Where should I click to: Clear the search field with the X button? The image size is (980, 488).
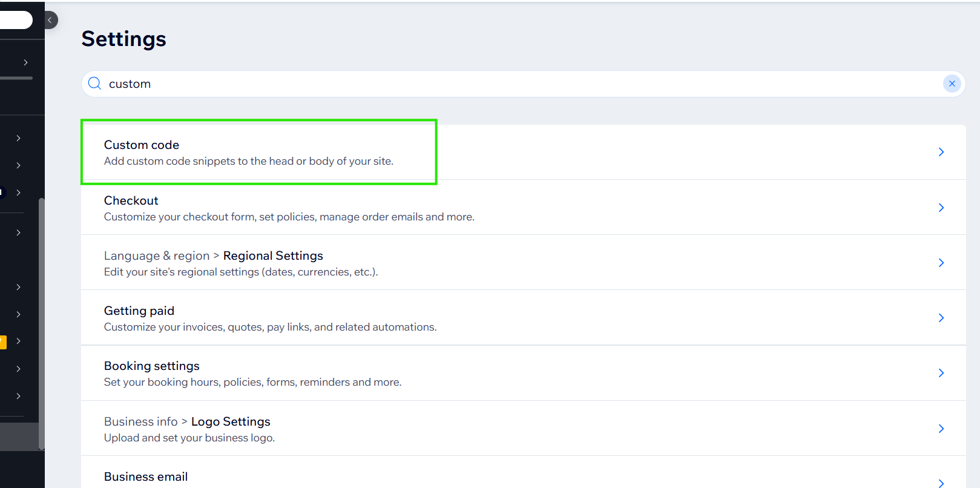[x=952, y=84]
